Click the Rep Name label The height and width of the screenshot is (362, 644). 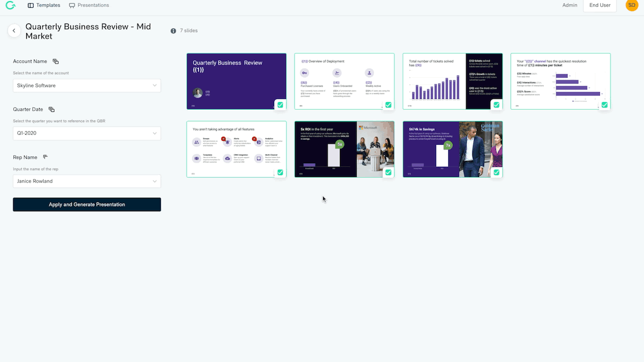tap(25, 158)
